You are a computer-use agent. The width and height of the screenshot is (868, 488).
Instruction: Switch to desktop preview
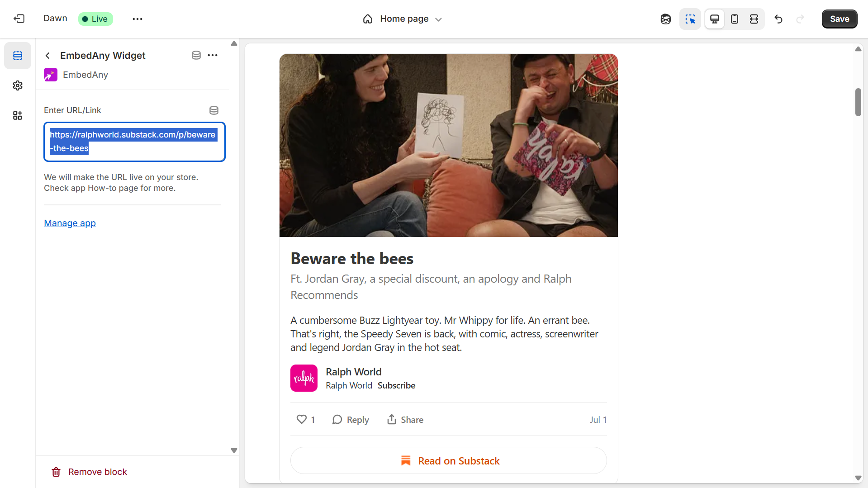(x=714, y=19)
